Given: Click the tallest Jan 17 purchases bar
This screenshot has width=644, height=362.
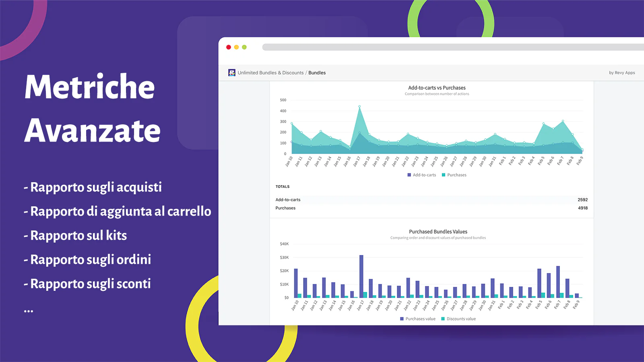Looking at the screenshot, I should [x=361, y=276].
